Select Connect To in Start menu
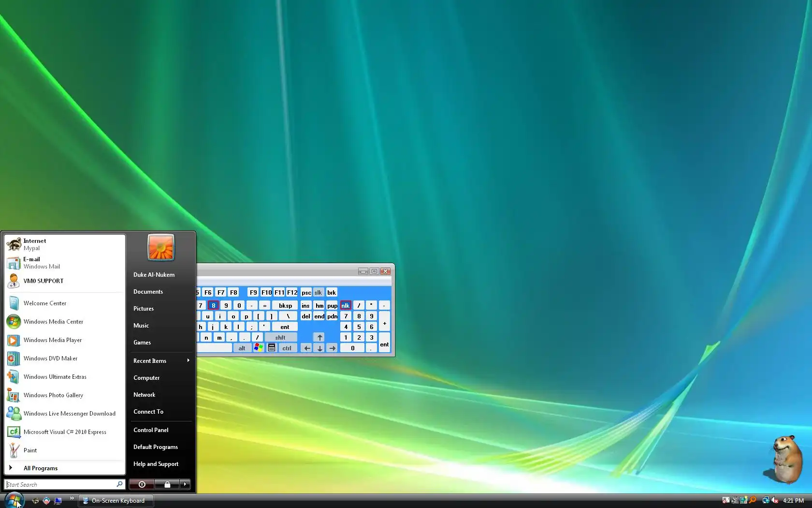The width and height of the screenshot is (812, 508). pyautogui.click(x=161, y=412)
